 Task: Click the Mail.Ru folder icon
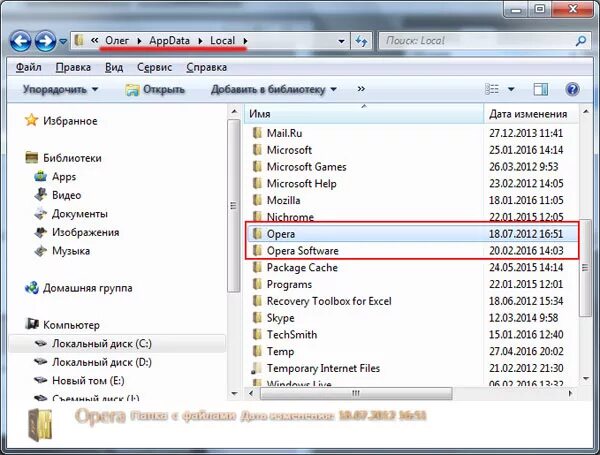tap(257, 133)
